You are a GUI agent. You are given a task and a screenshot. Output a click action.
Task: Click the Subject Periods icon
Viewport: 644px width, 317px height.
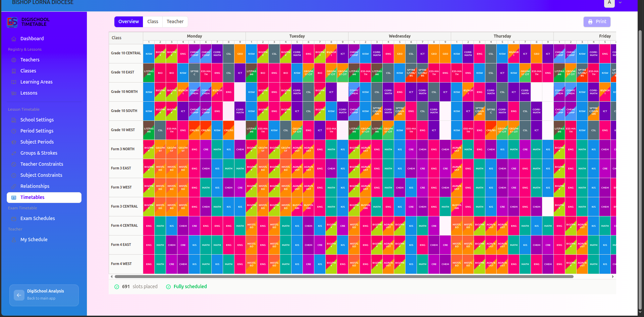point(14,142)
